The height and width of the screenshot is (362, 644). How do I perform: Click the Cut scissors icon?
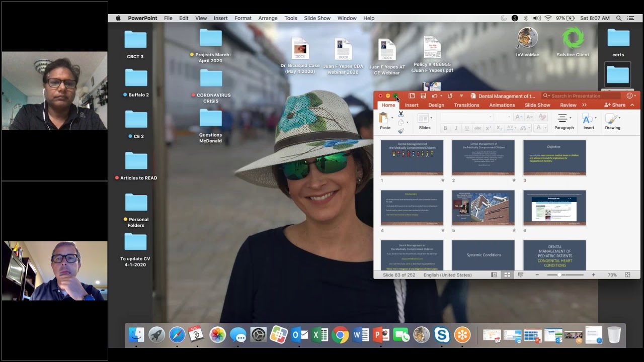(401, 114)
